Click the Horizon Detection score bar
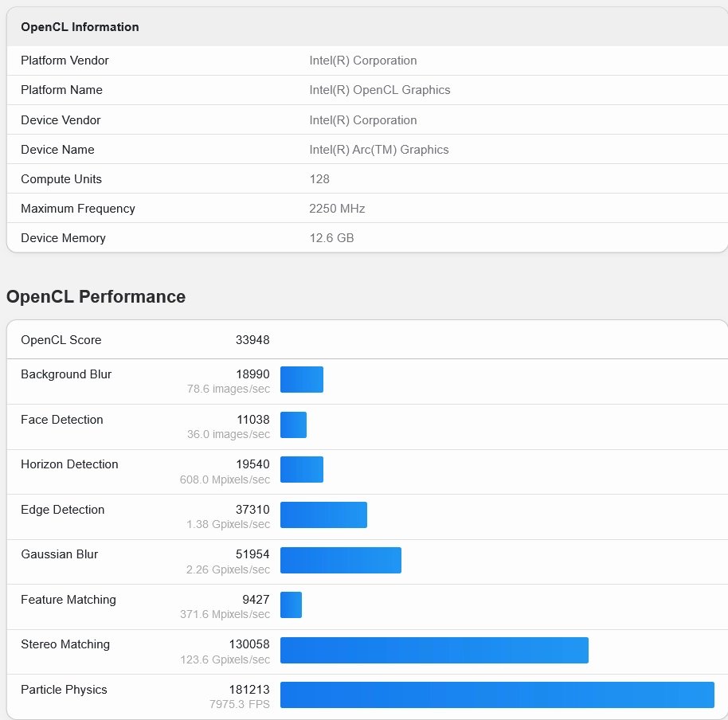The width and height of the screenshot is (728, 720). click(x=302, y=470)
